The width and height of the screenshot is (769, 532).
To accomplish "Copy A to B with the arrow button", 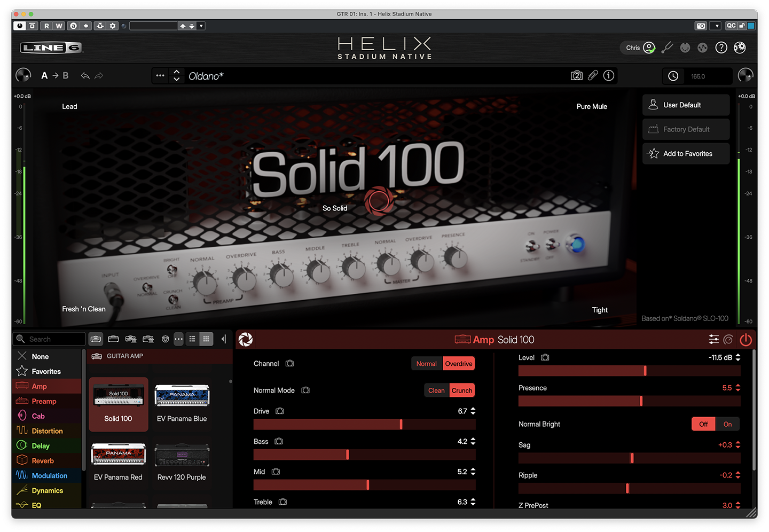I will click(55, 76).
